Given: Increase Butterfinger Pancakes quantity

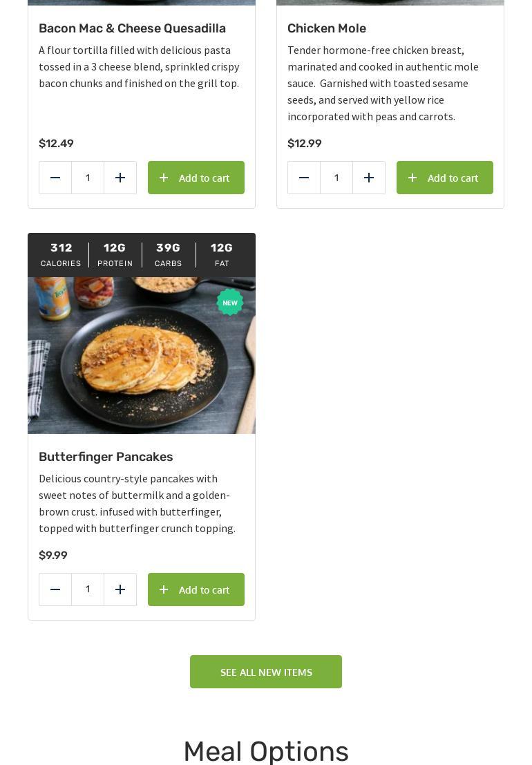Looking at the screenshot, I should click(x=120, y=589).
